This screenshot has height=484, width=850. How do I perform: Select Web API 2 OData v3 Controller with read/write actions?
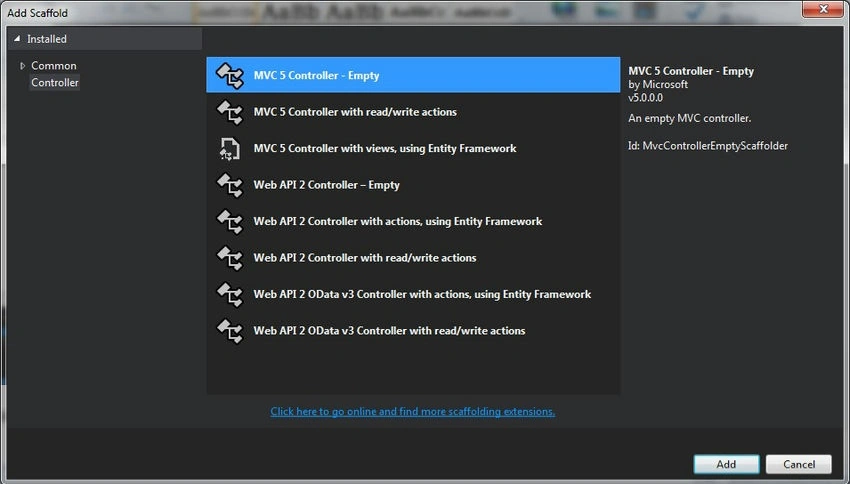click(x=413, y=331)
